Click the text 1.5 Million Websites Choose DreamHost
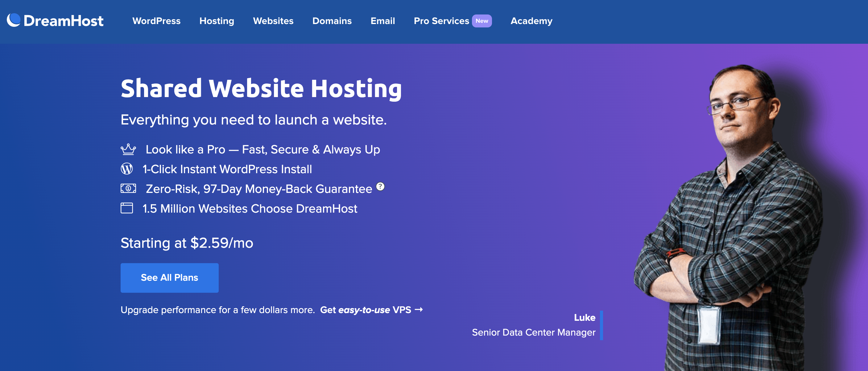Screen dimensions: 868x371 point(250,209)
